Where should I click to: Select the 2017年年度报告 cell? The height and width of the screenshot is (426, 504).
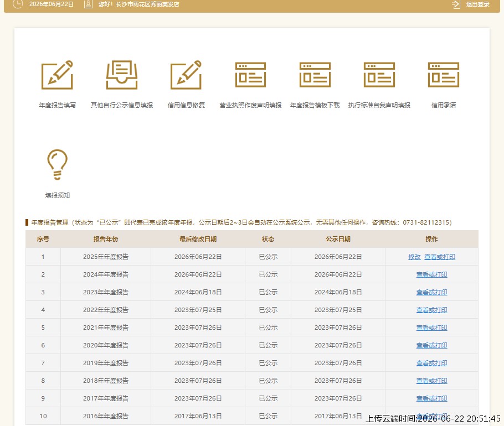click(106, 398)
